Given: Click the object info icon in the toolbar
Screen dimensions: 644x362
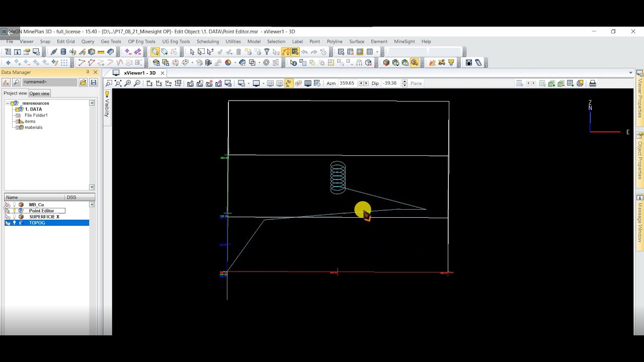Looking at the screenshot, I should pyautogui.click(x=17, y=51).
